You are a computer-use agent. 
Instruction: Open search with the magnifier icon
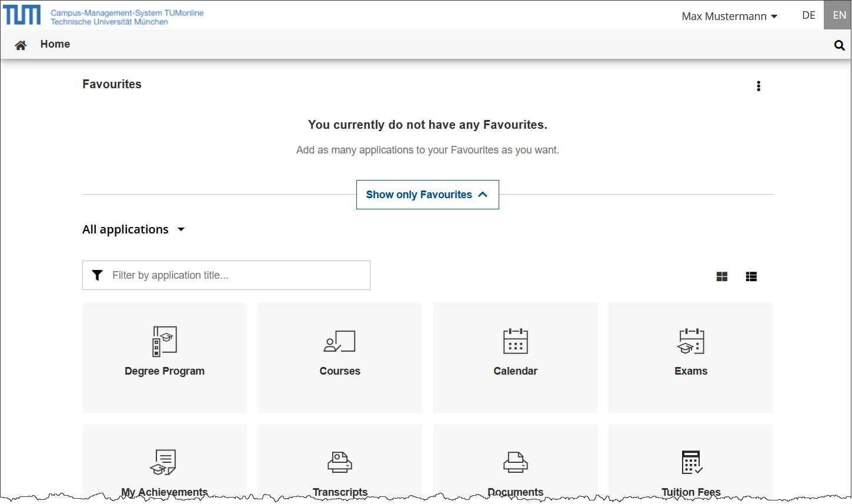pos(839,45)
